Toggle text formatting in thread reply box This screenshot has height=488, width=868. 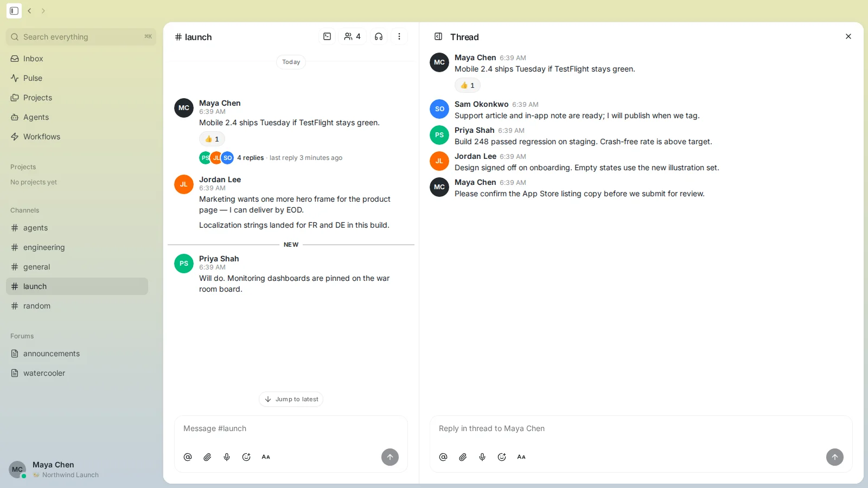point(521,457)
